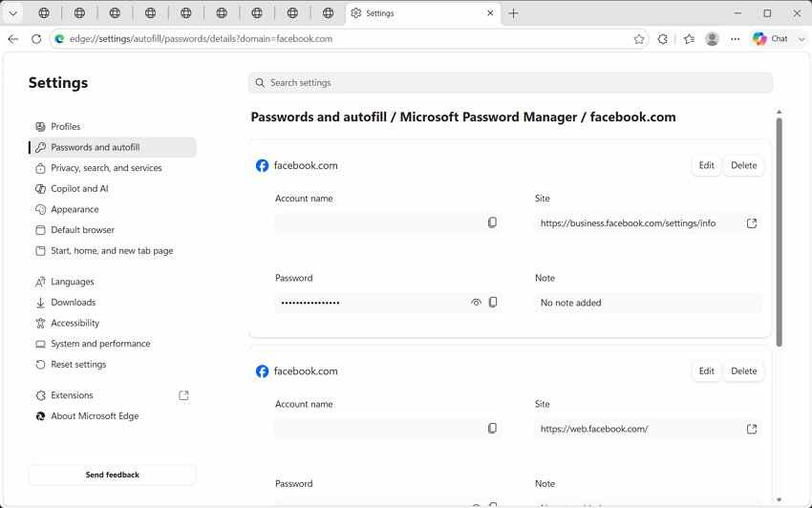Open business.facebook.com site link icon
812x508 pixels.
(x=752, y=223)
